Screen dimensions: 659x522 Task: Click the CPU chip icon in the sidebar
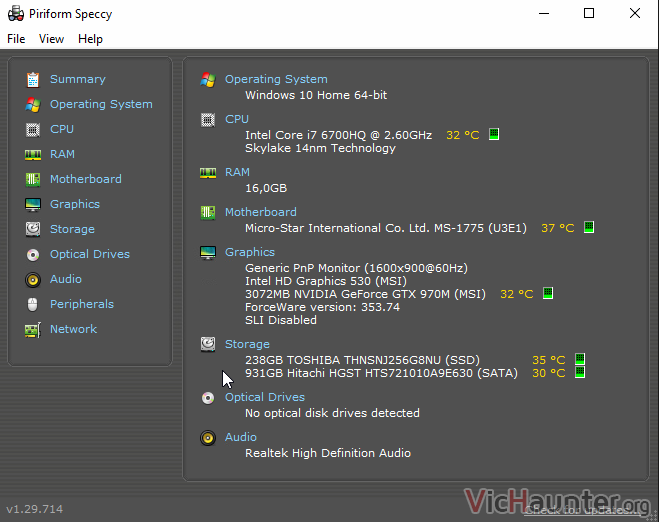(x=33, y=129)
